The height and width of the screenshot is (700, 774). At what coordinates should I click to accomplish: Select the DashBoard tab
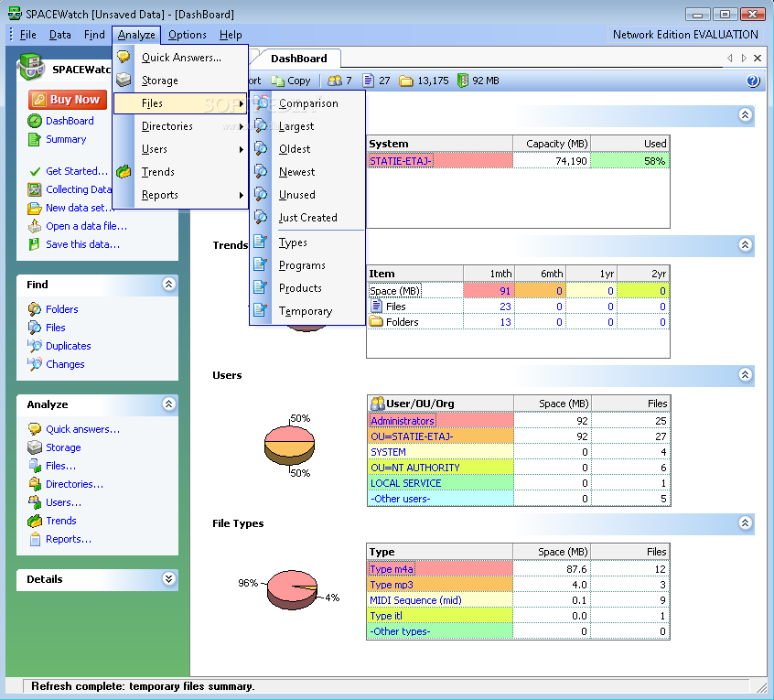click(x=298, y=59)
